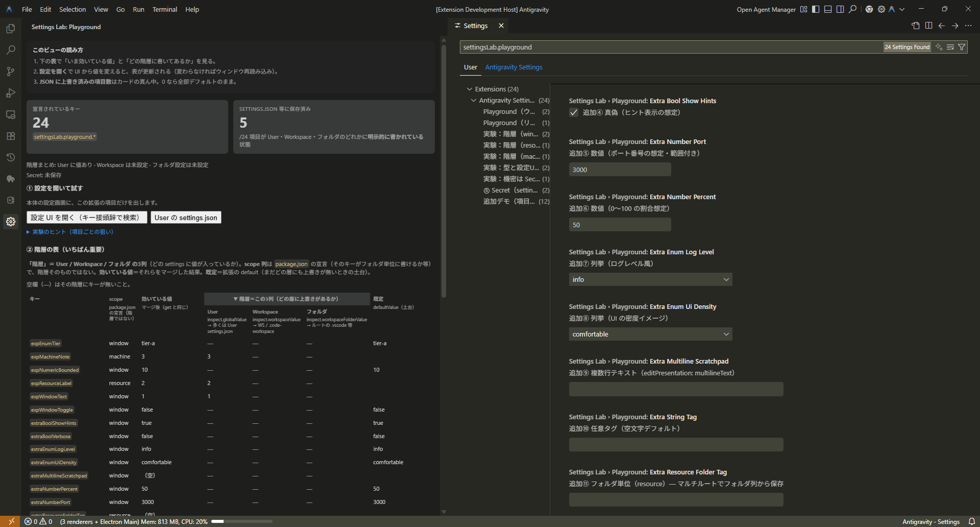Click the back navigation arrow above Settings
The width and height of the screenshot is (980, 527).
click(942, 26)
